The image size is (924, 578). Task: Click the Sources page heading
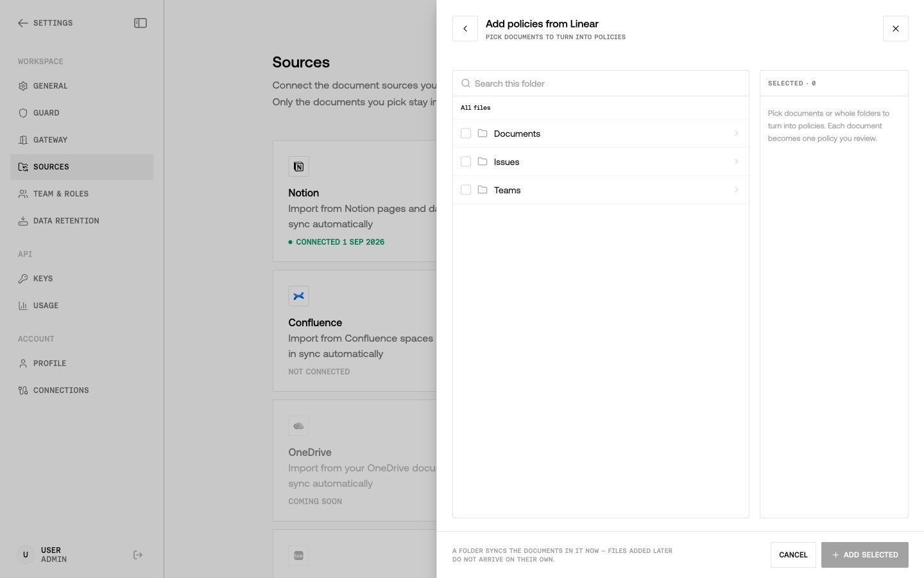pos(301,62)
